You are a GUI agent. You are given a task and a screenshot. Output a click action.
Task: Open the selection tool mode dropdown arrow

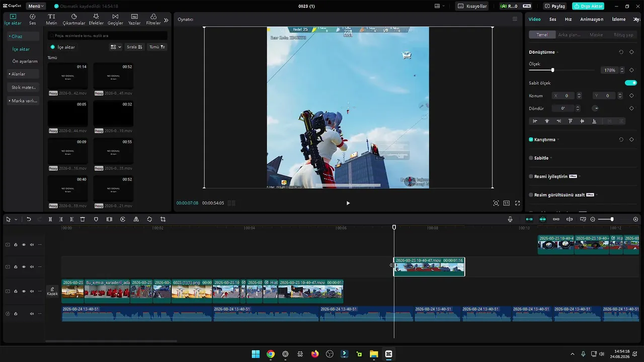16,220
